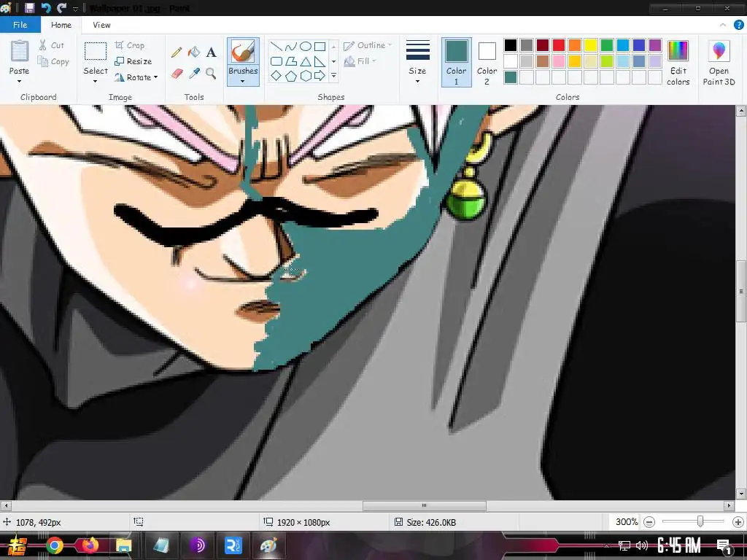
Task: Click the Select rectangle icon
Action: [96, 52]
